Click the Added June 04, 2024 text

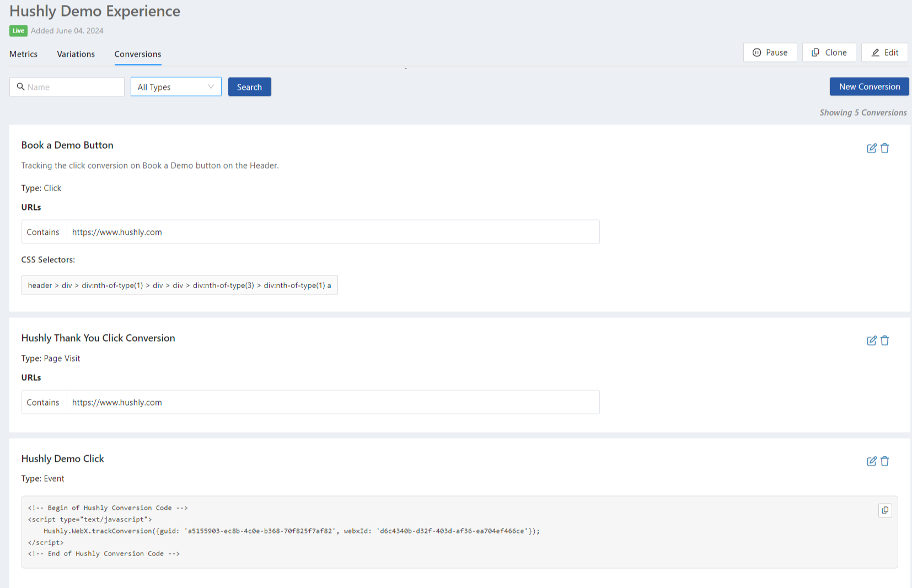point(67,31)
